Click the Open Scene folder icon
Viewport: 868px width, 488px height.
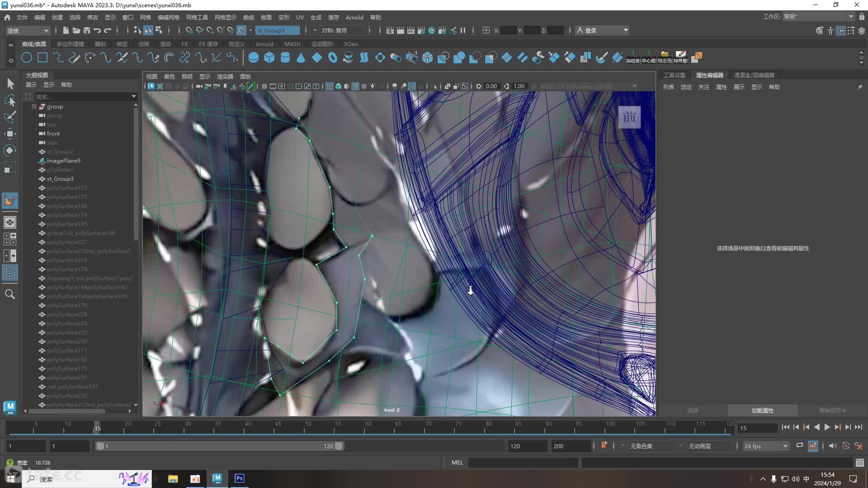76,30
